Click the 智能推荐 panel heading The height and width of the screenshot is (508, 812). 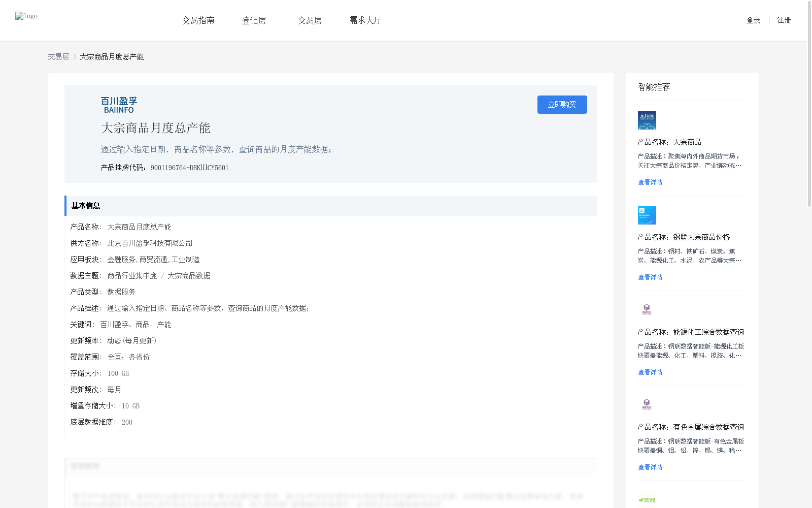[654, 87]
